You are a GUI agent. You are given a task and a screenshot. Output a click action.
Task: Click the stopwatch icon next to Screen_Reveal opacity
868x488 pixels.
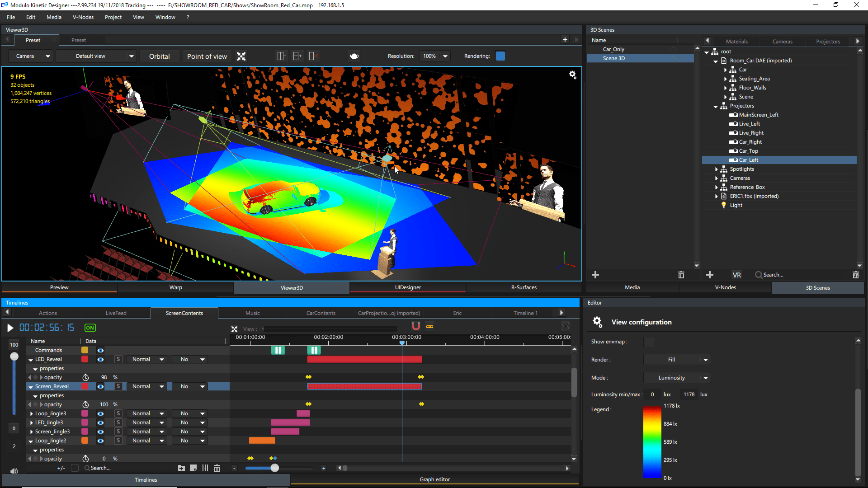click(x=85, y=404)
